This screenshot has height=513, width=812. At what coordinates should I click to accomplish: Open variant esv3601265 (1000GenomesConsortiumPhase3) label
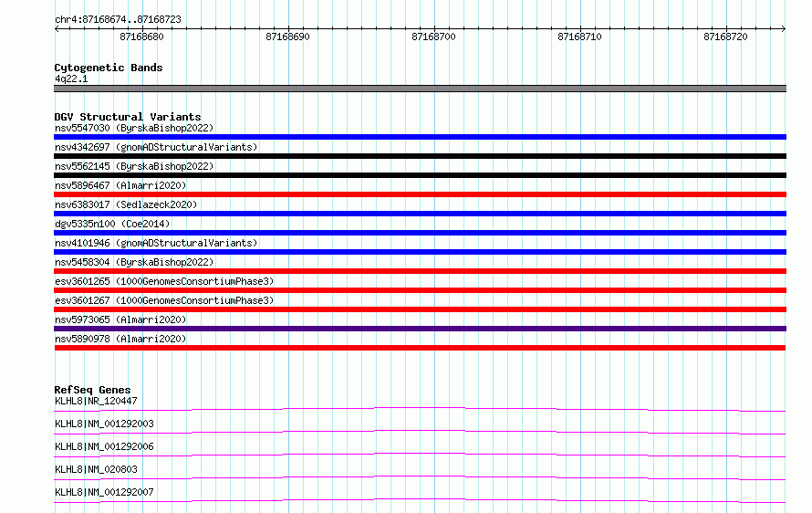click(x=164, y=281)
